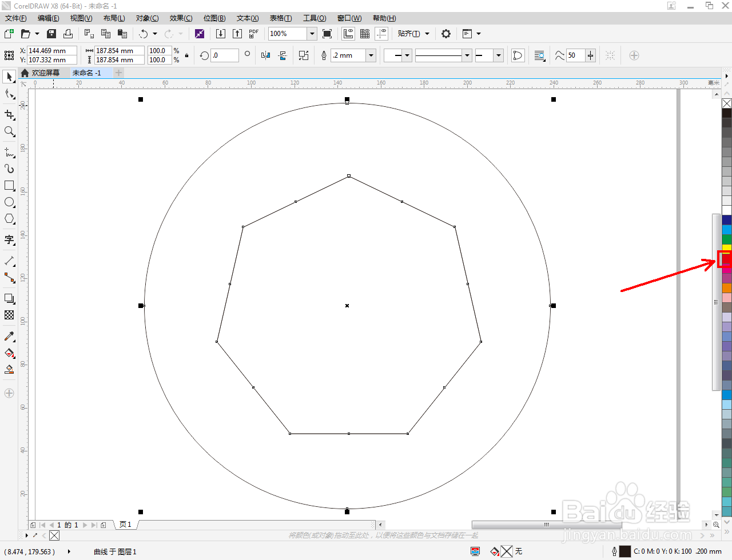Viewport: 732px width, 560px height.
Task: Select the Interactive Fill bucket tool
Action: [x=9, y=353]
